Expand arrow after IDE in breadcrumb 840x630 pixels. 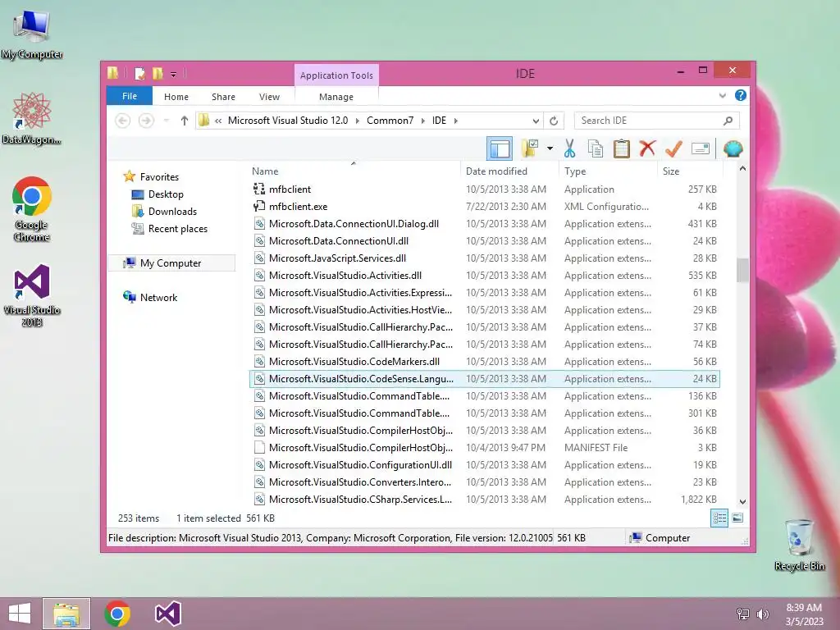(456, 121)
